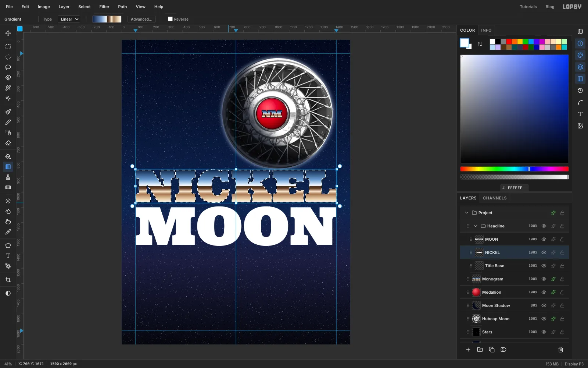The width and height of the screenshot is (588, 368).
Task: Hide the MOON layer
Action: [544, 239]
